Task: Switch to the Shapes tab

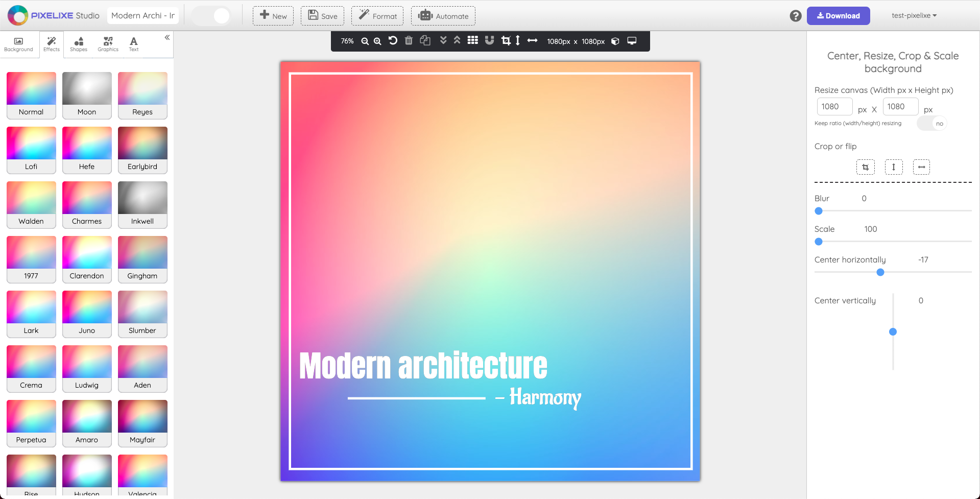Action: coord(79,44)
